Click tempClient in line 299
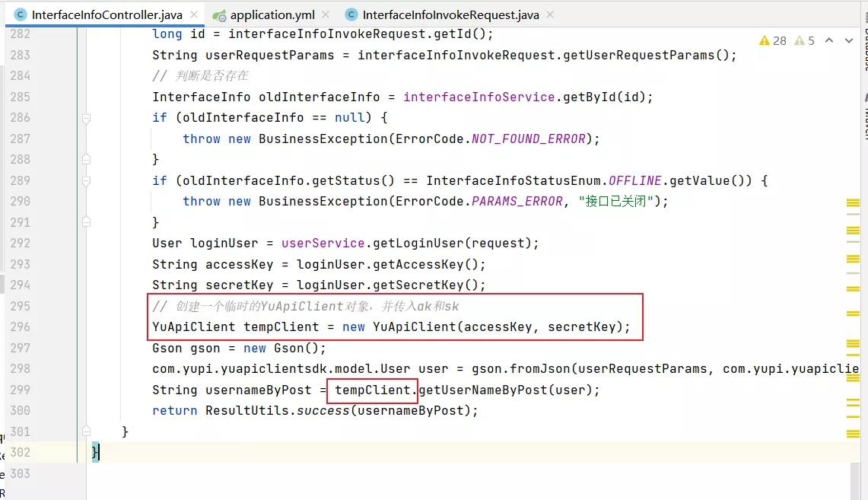868x500 pixels. coord(372,390)
